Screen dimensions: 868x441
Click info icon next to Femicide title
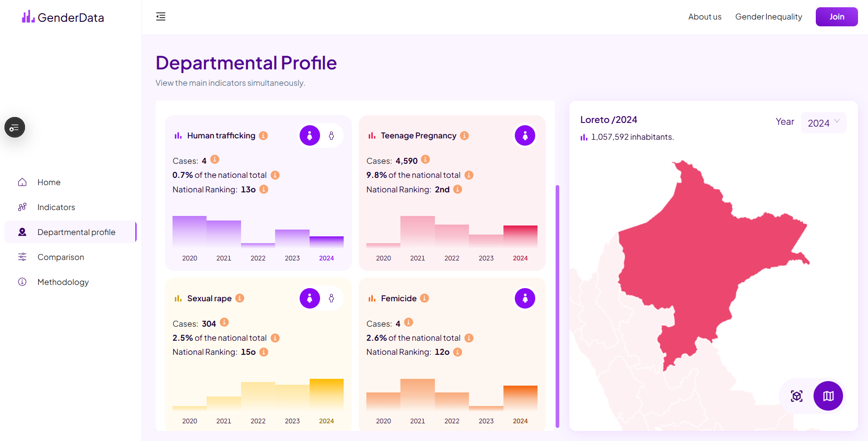pyautogui.click(x=424, y=298)
